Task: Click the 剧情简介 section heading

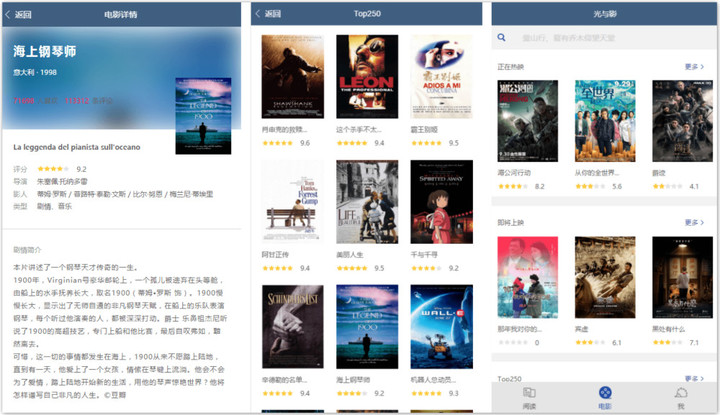Action: 27,250
